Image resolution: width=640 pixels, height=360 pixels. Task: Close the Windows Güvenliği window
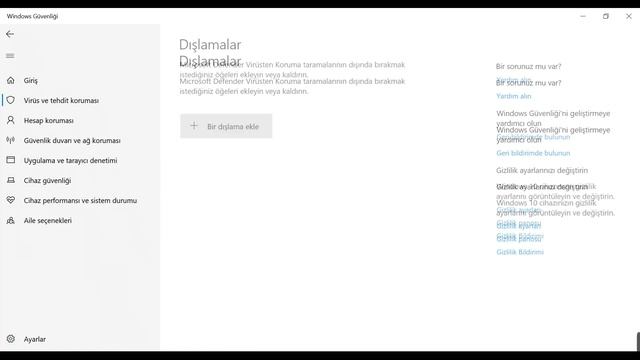coord(629,16)
